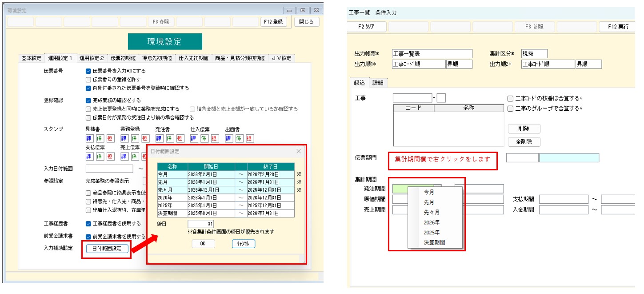
Task: Switch to the 運用設定2 tab
Action: click(x=92, y=58)
